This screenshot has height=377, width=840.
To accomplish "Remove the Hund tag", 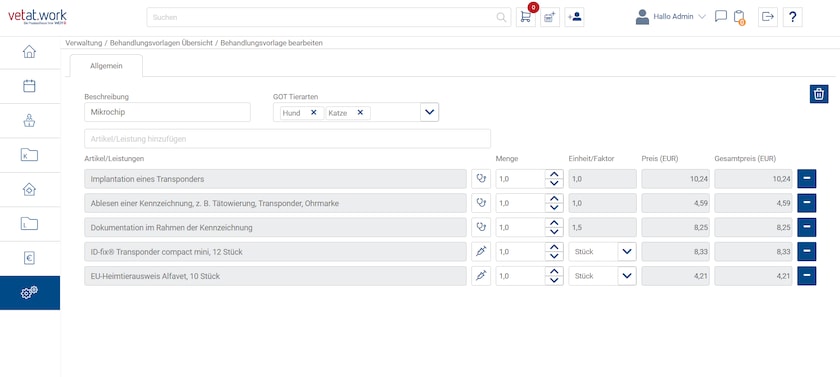I will tap(313, 112).
